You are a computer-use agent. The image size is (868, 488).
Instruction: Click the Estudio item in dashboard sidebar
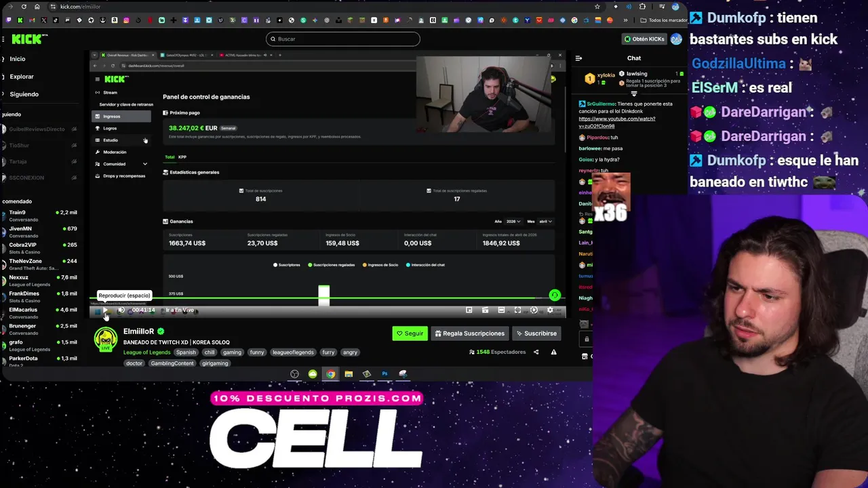point(111,140)
